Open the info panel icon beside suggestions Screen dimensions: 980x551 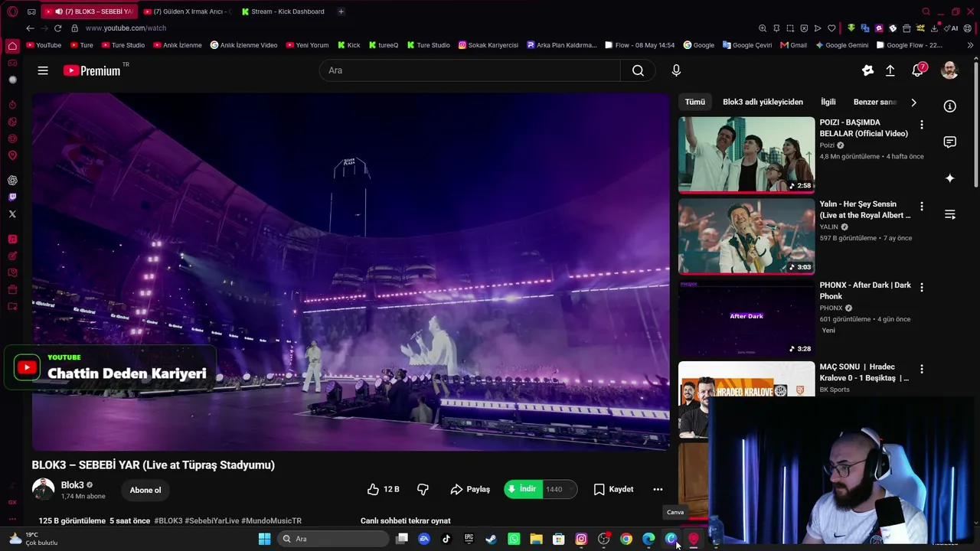[x=949, y=106]
